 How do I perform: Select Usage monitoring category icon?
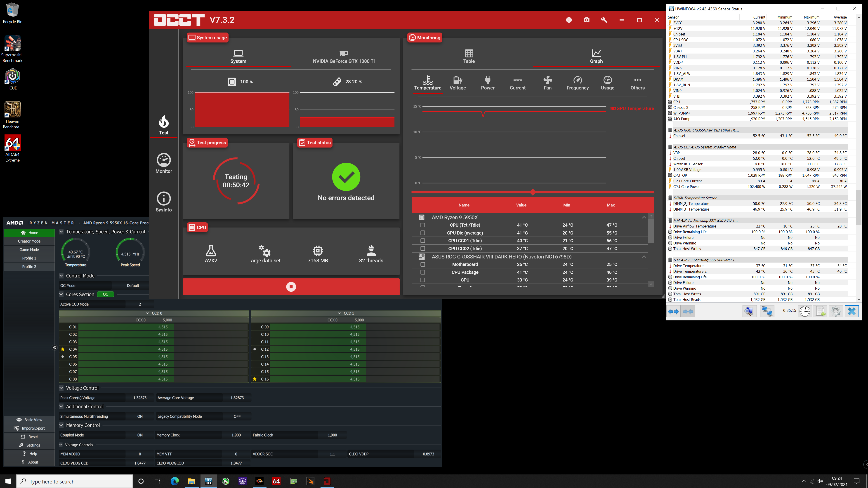[608, 83]
